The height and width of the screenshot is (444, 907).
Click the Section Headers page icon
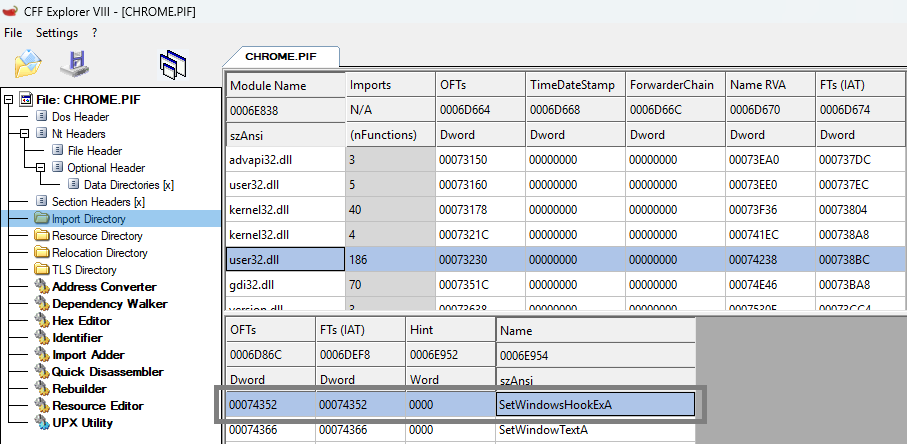[x=41, y=201]
